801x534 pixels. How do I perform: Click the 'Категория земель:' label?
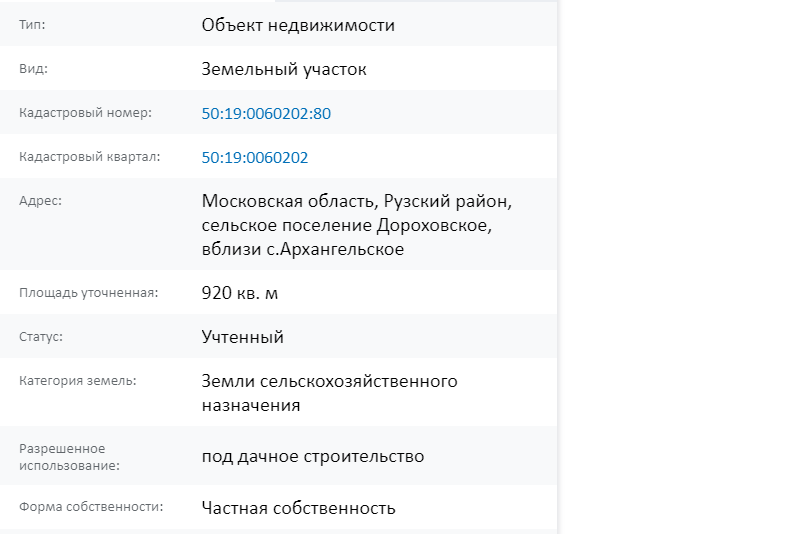(78, 381)
